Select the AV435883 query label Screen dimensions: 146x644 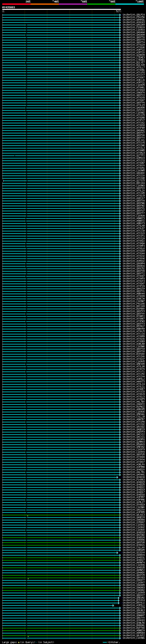point(8,7)
